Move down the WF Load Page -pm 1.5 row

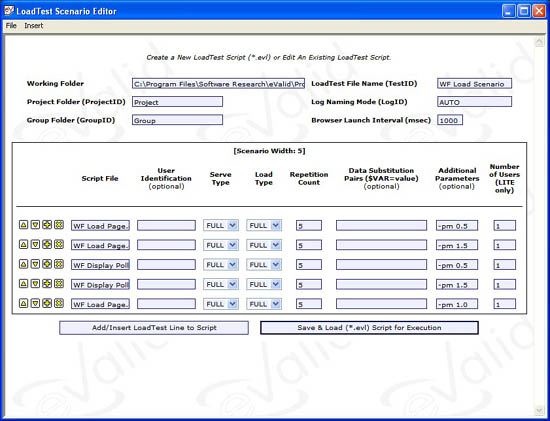35,245
